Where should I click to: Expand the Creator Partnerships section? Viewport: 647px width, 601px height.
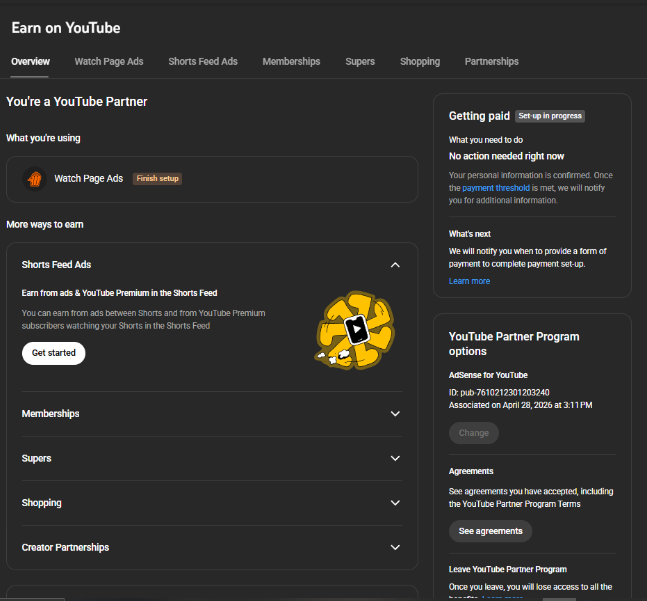coord(395,547)
